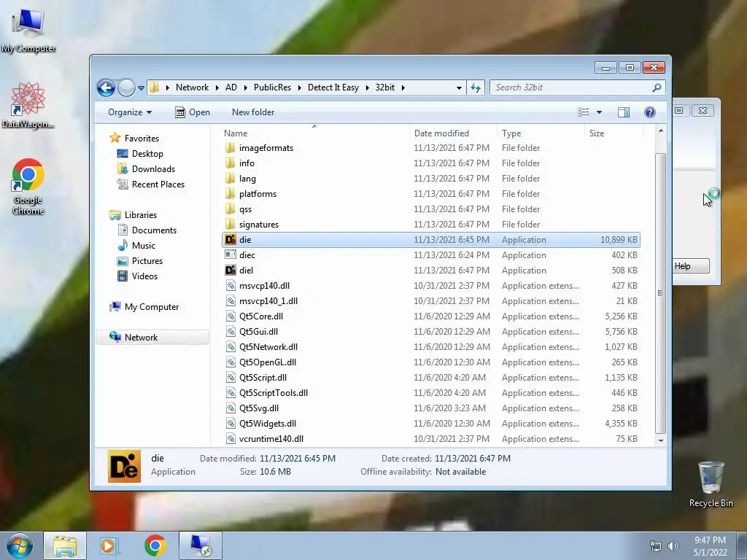Show the preview pane
This screenshot has height=560, width=747.
pos(623,112)
